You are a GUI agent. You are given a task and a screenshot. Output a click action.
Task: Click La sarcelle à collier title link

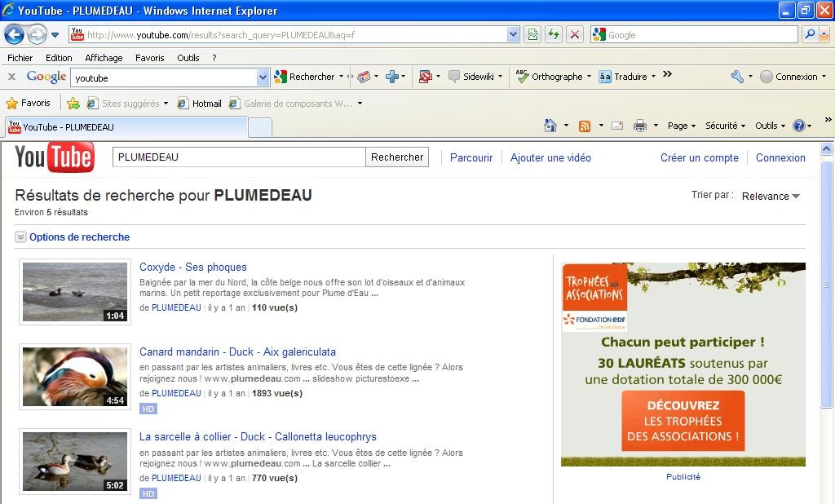point(258,436)
